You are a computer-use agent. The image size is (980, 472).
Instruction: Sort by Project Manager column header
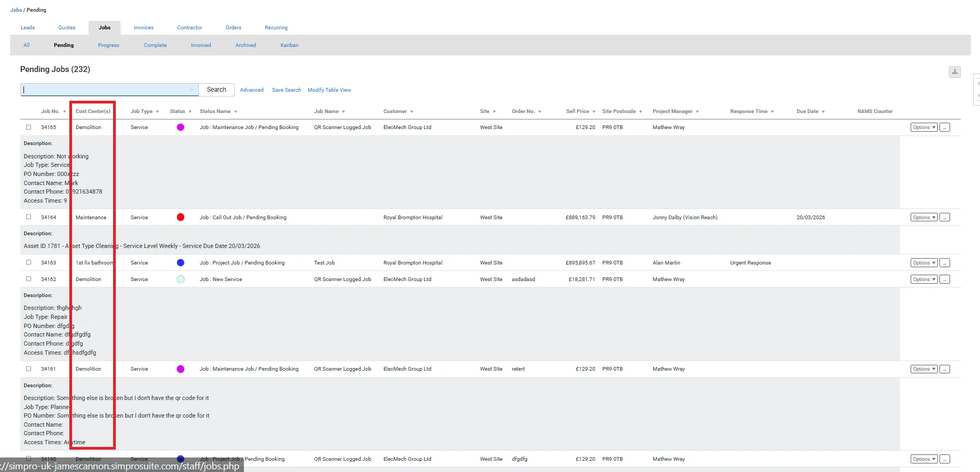tap(675, 111)
